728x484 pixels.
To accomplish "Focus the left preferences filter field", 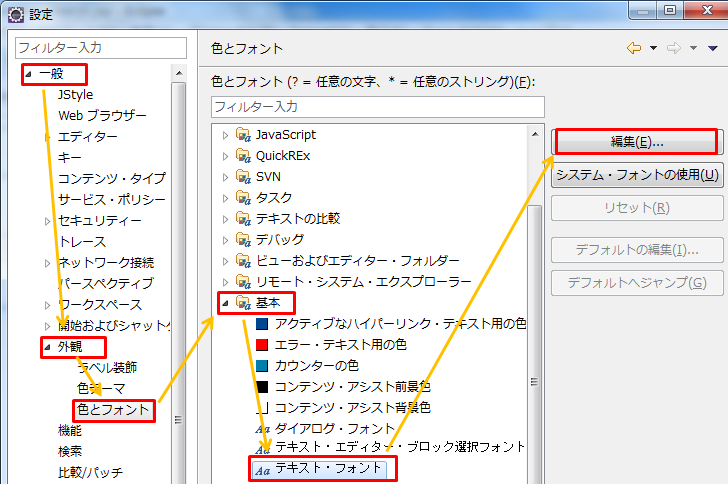I will 101,48.
